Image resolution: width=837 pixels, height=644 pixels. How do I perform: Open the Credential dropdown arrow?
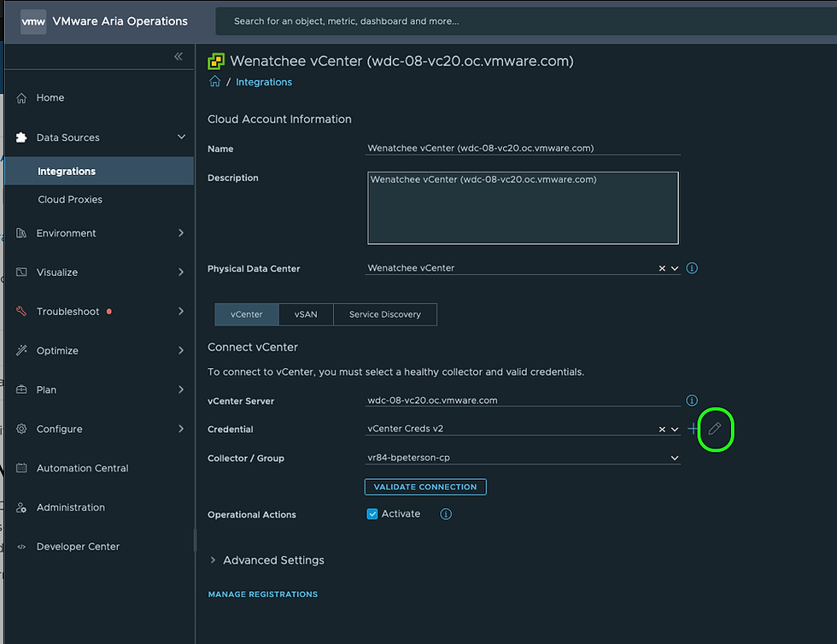click(x=675, y=430)
